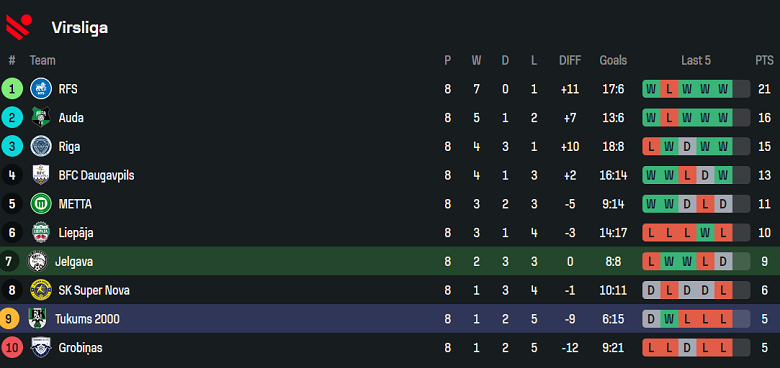
Task: Click the green rank 1 position badge
Action: coord(12,89)
